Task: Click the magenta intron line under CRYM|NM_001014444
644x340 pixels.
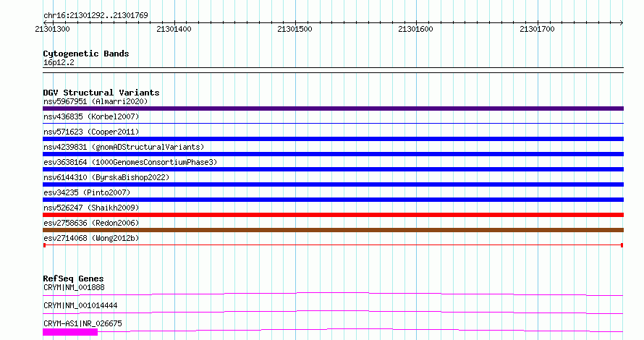Action: [333, 312]
